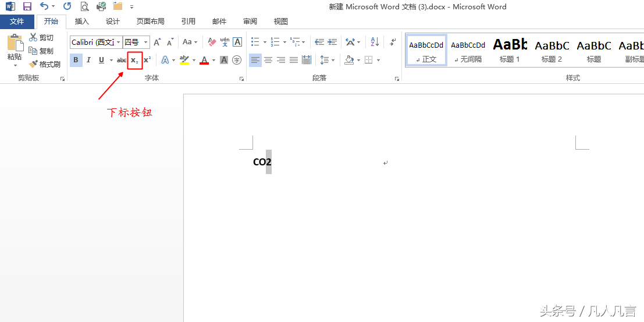Apply paragraph shading with paint bucket

[x=349, y=61]
